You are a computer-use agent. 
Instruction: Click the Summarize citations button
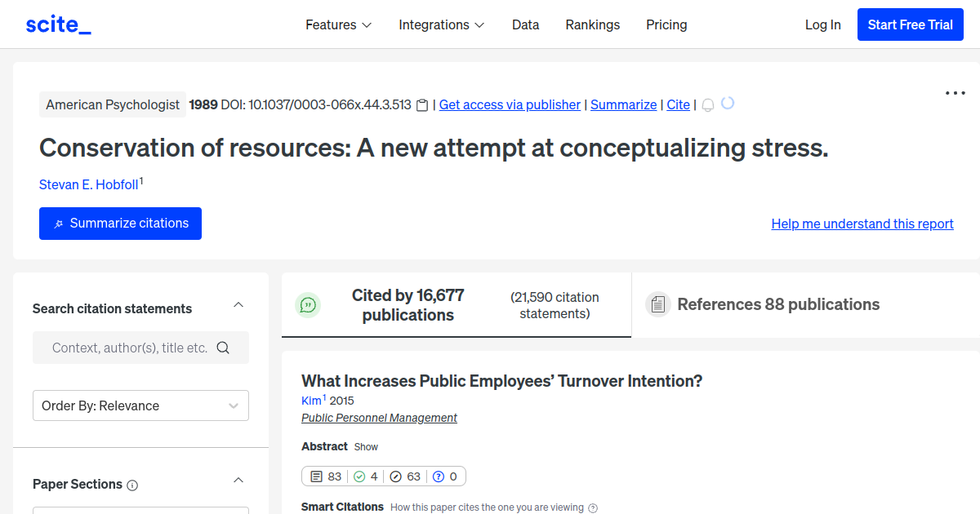[x=120, y=224]
